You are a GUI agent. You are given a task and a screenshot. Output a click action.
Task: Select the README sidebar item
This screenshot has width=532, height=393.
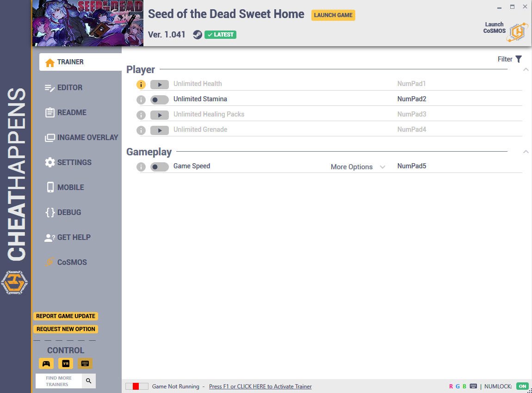(x=72, y=112)
